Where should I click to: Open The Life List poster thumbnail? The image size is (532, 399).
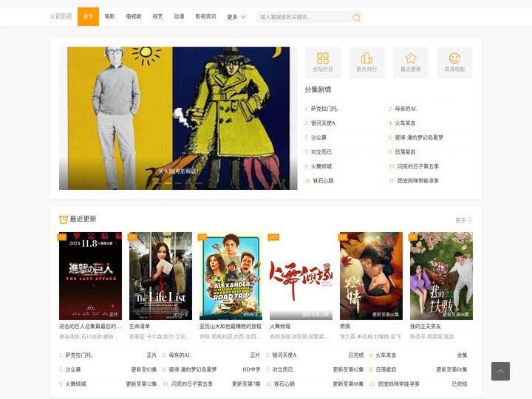coord(160,276)
